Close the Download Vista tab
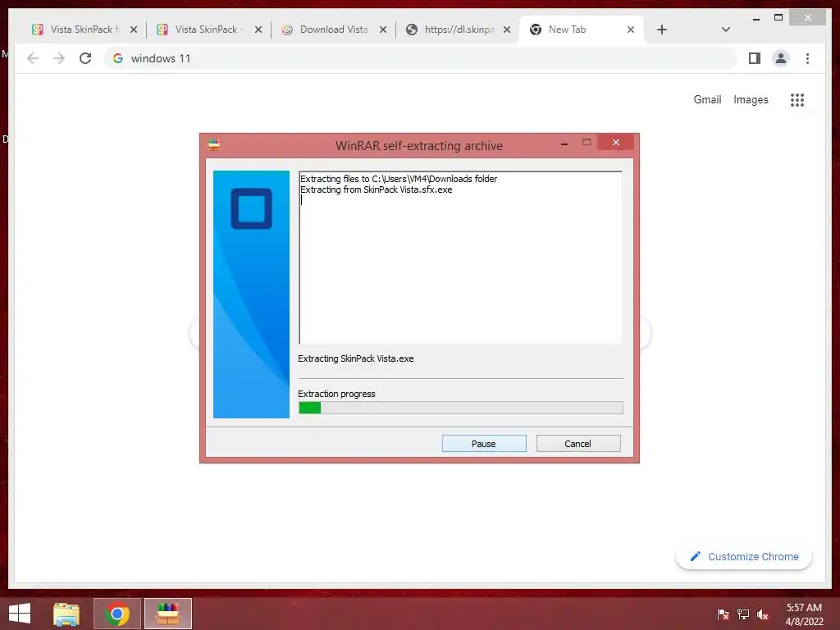 coord(383,30)
